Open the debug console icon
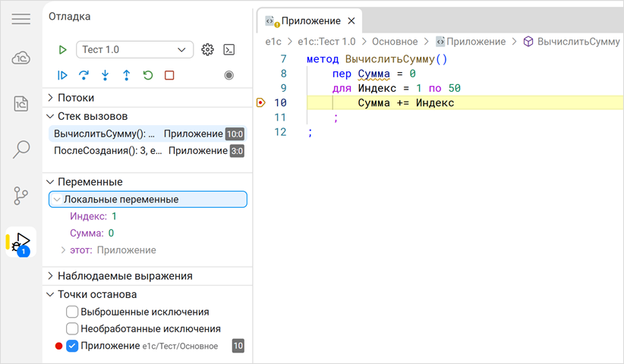This screenshot has width=624, height=364. (x=228, y=50)
